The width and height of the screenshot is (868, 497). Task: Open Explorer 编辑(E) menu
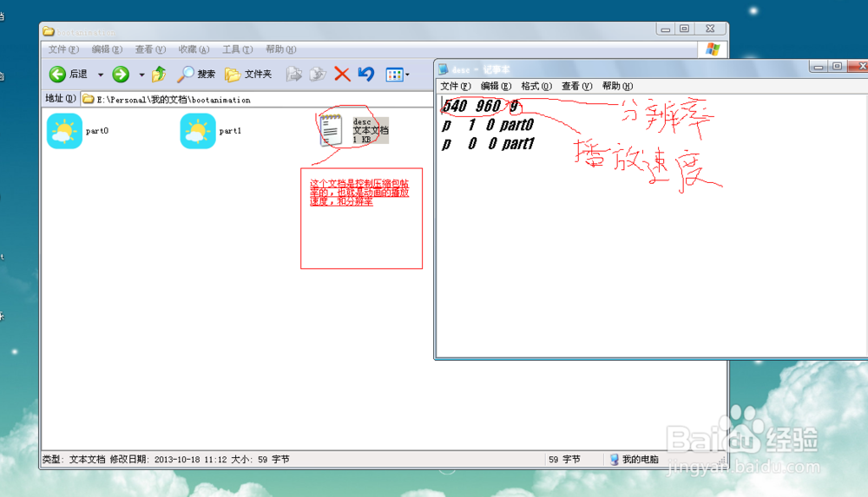click(x=107, y=49)
